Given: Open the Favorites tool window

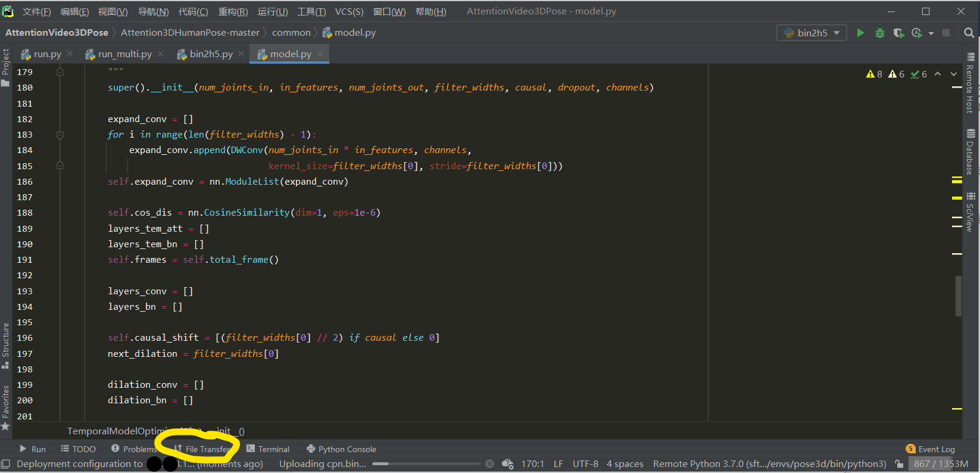Looking at the screenshot, I should point(6,407).
